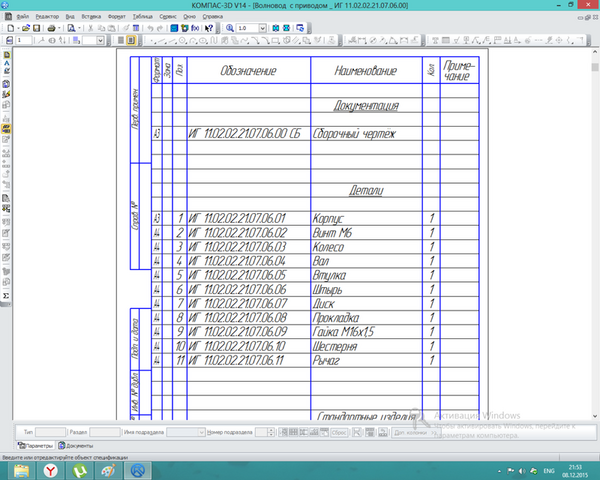Toggle page layout mode button (highlighted)
Screen dimensions: 600x480
click(x=131, y=40)
